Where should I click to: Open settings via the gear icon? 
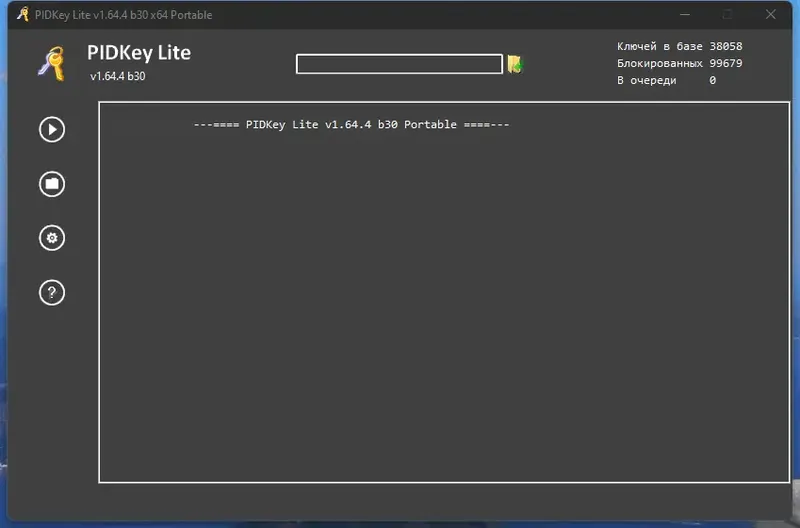pyautogui.click(x=52, y=238)
